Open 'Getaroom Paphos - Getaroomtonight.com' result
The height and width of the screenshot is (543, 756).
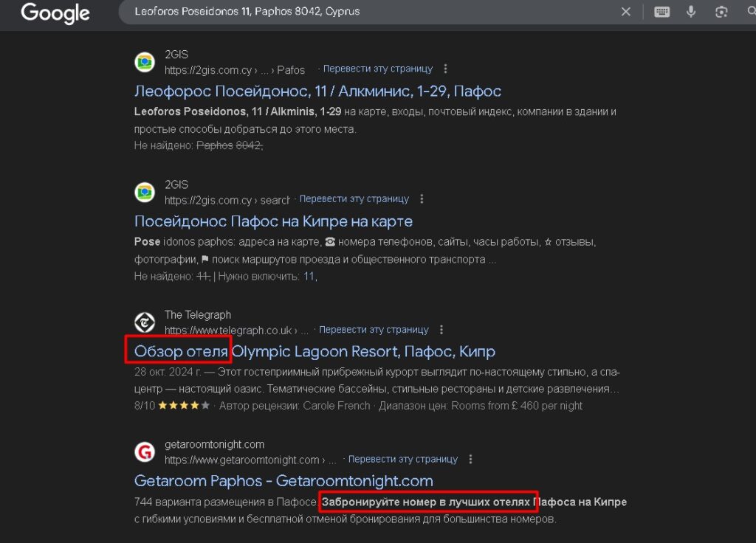(283, 481)
